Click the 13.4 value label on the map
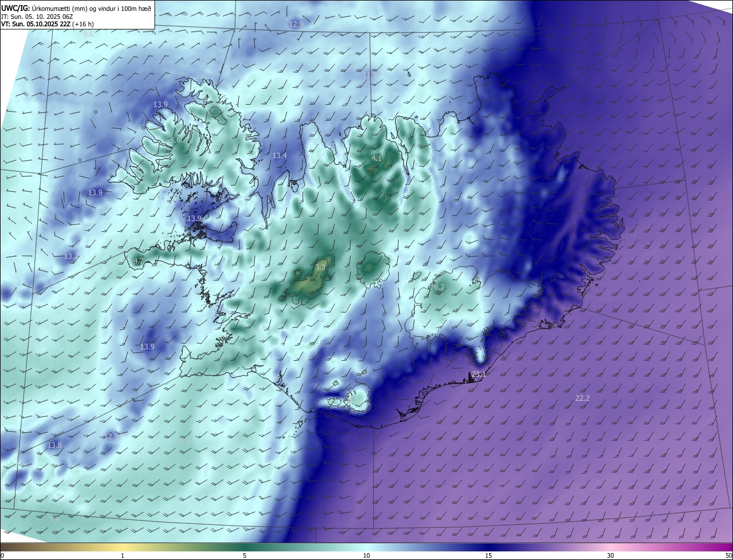This screenshot has width=733, height=560. (279, 155)
